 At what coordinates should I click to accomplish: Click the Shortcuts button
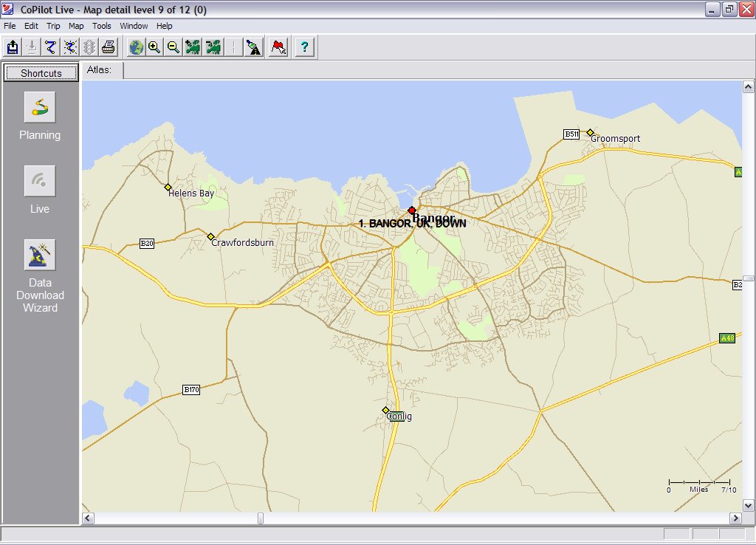(x=41, y=73)
